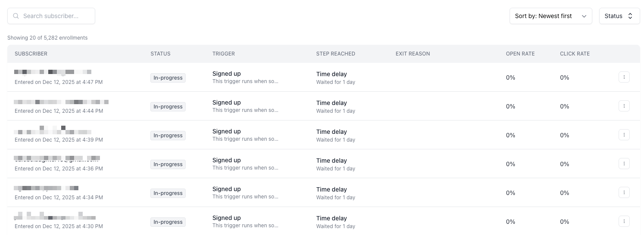
Task: Click the Open Rate column header
Action: pos(520,54)
